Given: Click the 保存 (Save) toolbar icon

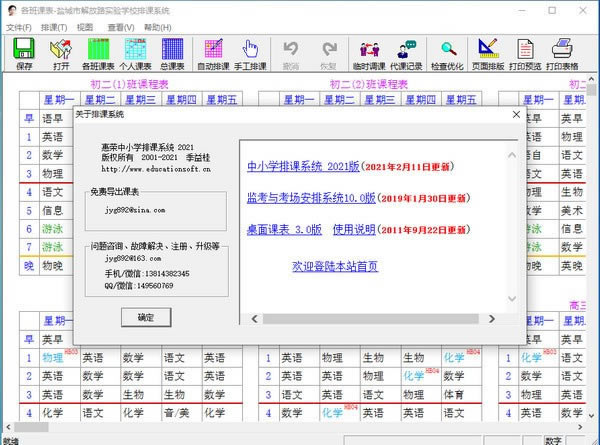Looking at the screenshot, I should coord(24,53).
